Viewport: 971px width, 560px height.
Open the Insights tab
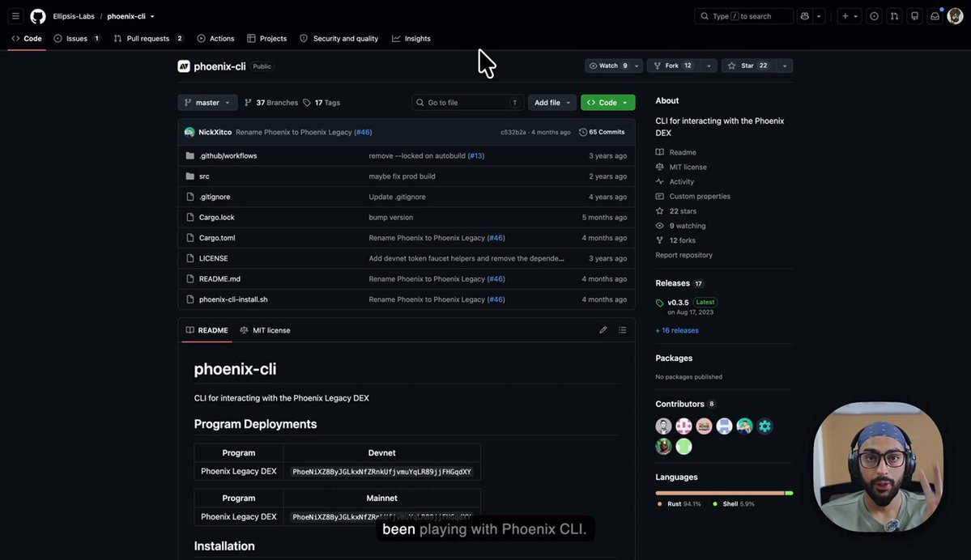click(x=411, y=38)
